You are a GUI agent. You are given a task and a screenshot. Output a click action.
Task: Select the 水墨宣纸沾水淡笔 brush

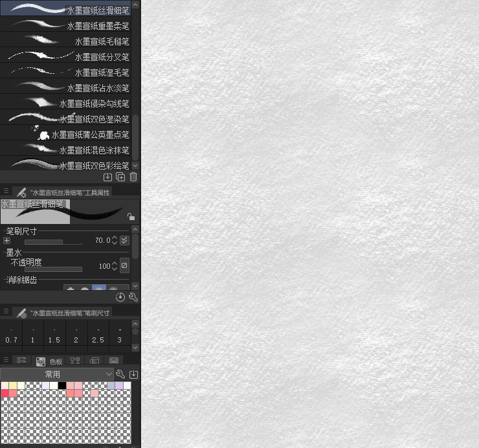(65, 87)
